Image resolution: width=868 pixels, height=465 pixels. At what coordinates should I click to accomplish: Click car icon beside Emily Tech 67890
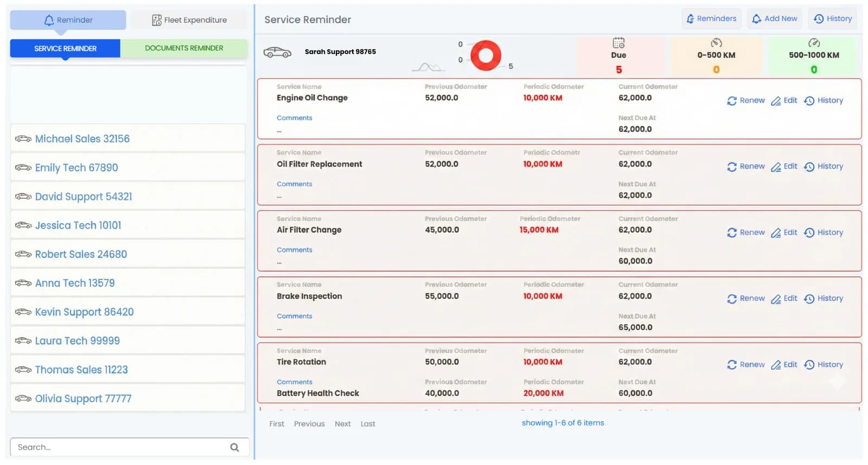click(23, 167)
